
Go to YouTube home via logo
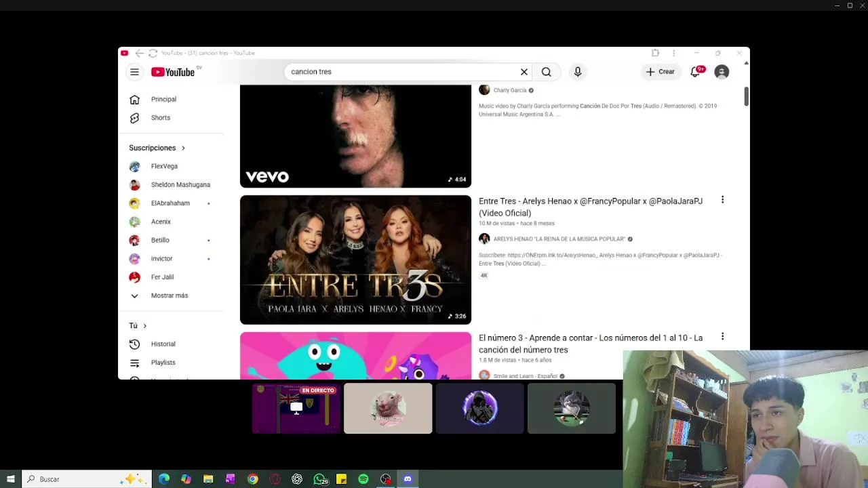tap(174, 72)
